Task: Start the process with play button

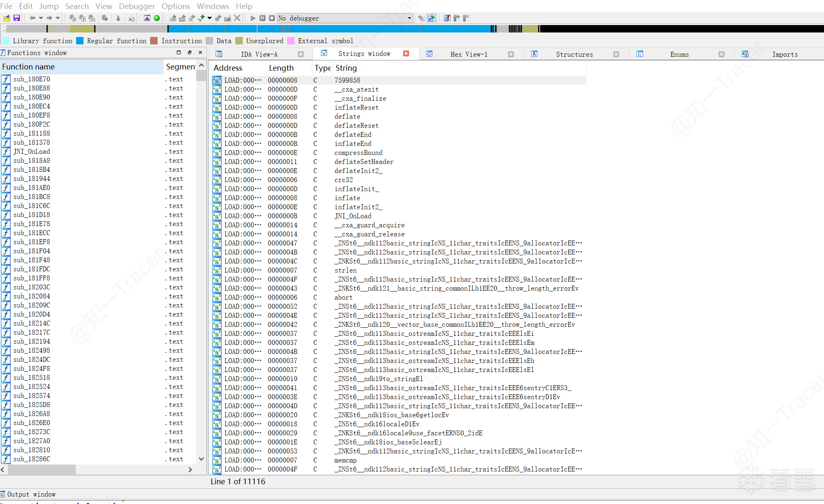Action: coord(253,18)
